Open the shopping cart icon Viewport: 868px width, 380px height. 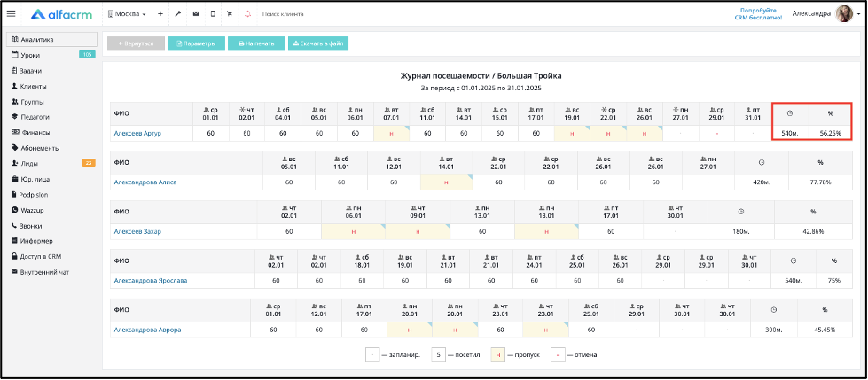pyautogui.click(x=230, y=14)
